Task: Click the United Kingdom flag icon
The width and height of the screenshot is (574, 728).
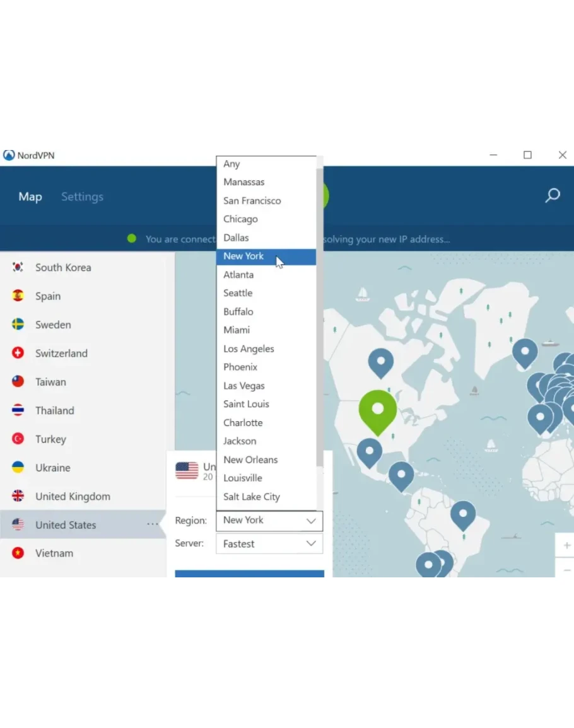Action: (x=18, y=496)
